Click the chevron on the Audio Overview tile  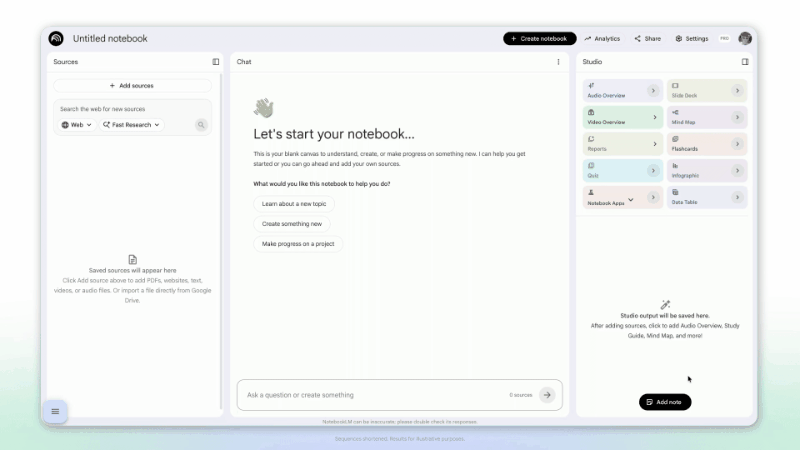(653, 91)
